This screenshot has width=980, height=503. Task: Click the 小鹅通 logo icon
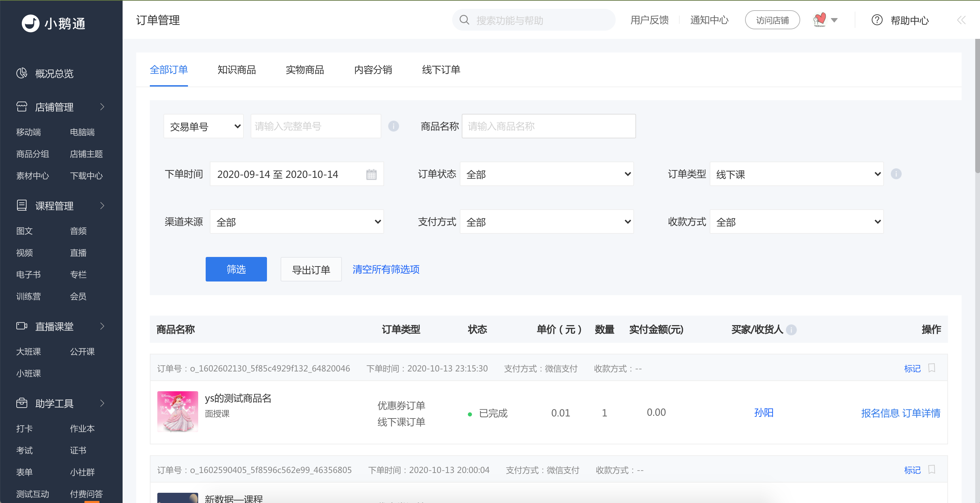30,23
